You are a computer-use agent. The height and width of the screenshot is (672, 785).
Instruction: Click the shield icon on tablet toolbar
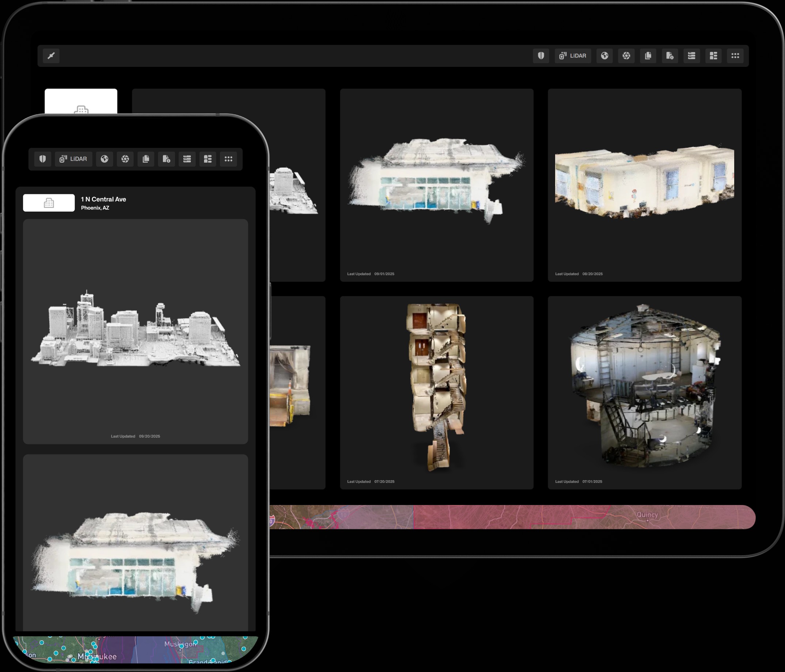541,56
